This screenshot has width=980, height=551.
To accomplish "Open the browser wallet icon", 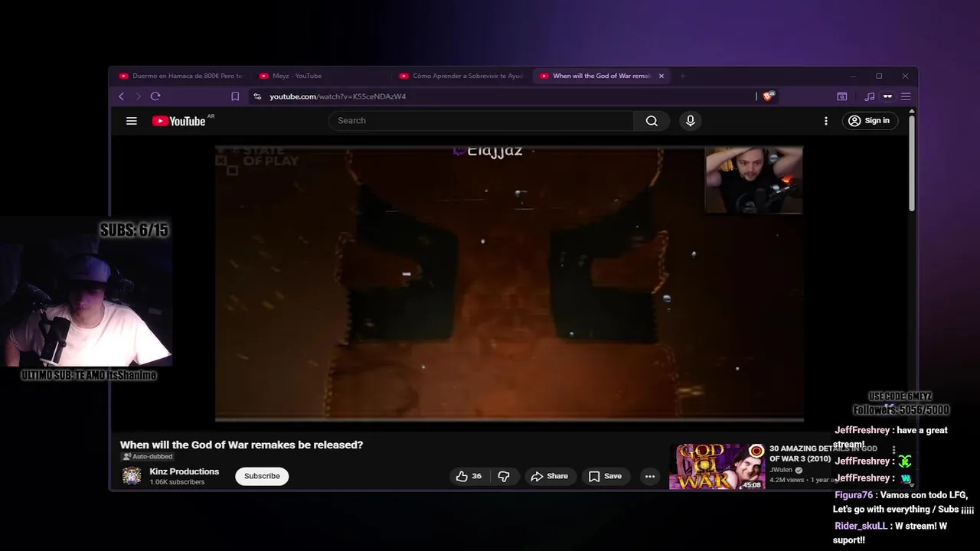I will [x=842, y=96].
